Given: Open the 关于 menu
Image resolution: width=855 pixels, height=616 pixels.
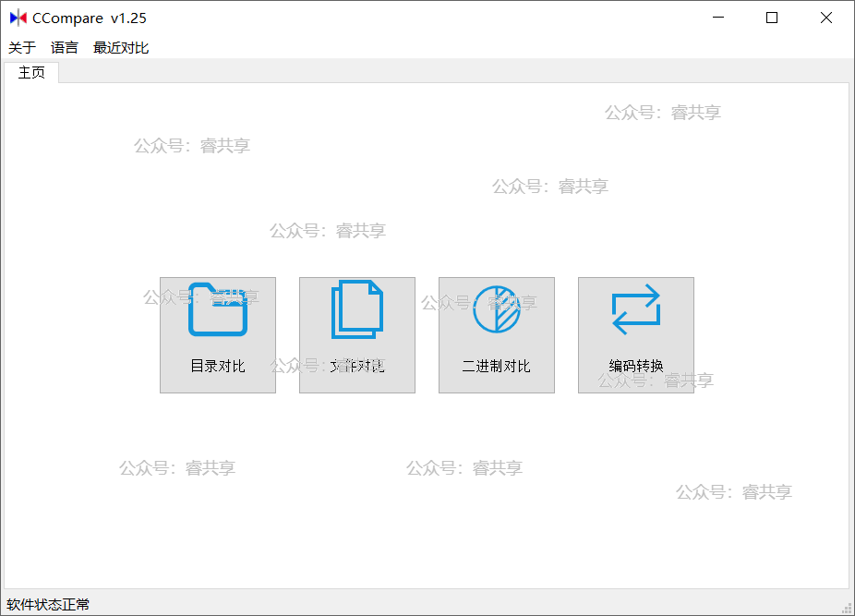Looking at the screenshot, I should (x=22, y=48).
